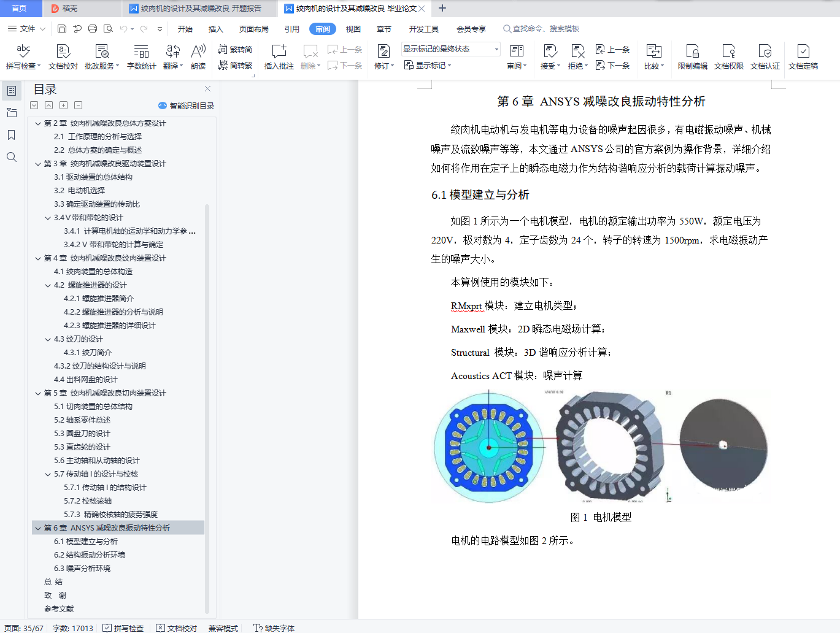
Task: Open the 文件 menu
Action: coord(26,29)
